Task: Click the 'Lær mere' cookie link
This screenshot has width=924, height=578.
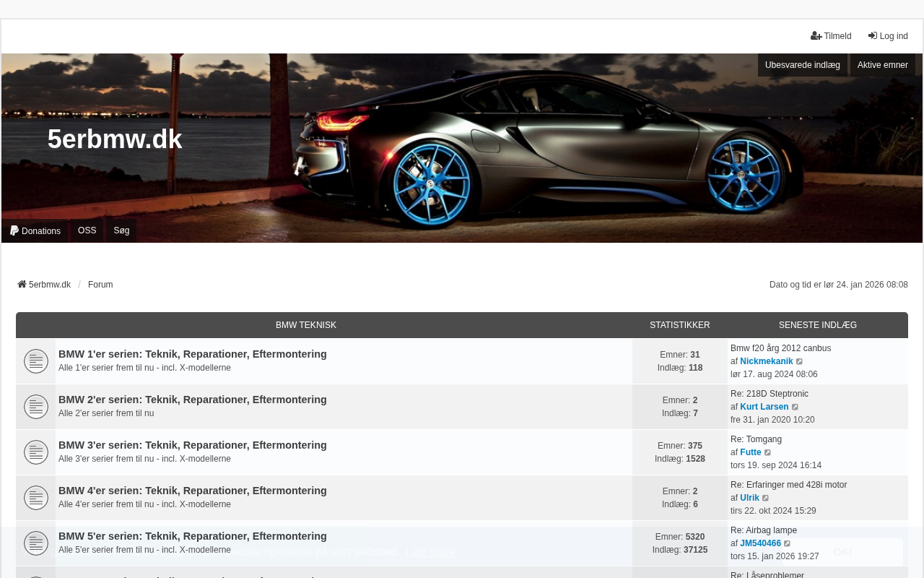Action: pyautogui.click(x=431, y=552)
